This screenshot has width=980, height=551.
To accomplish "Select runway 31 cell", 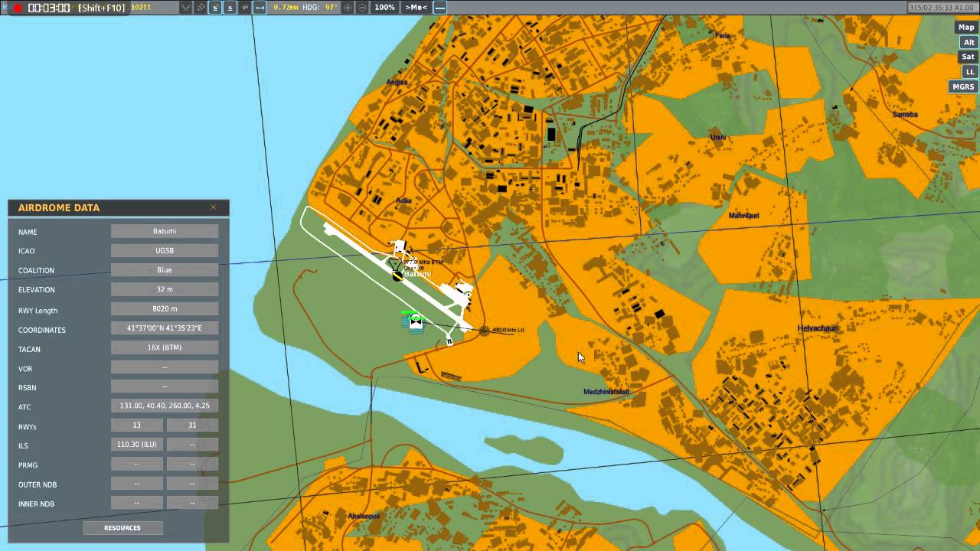I will [x=192, y=425].
